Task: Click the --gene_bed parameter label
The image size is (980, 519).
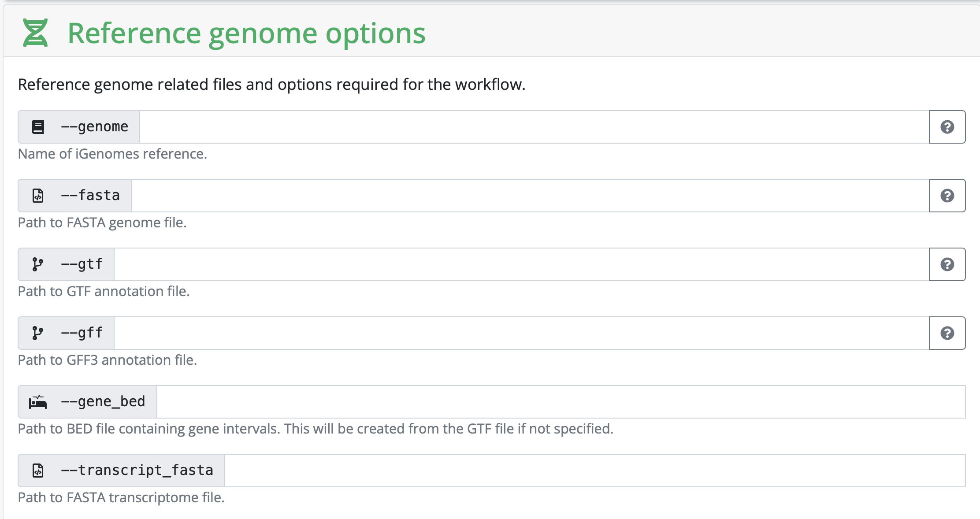Action: (103, 402)
